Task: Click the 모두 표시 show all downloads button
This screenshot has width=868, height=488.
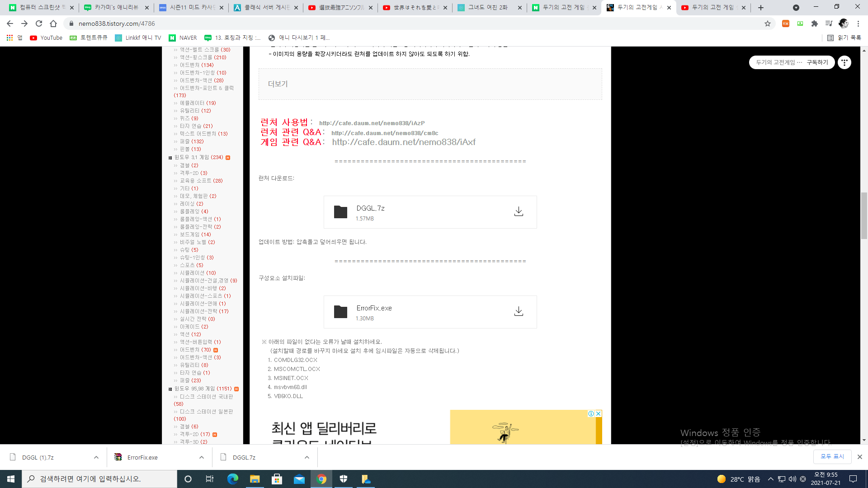Action: (832, 456)
